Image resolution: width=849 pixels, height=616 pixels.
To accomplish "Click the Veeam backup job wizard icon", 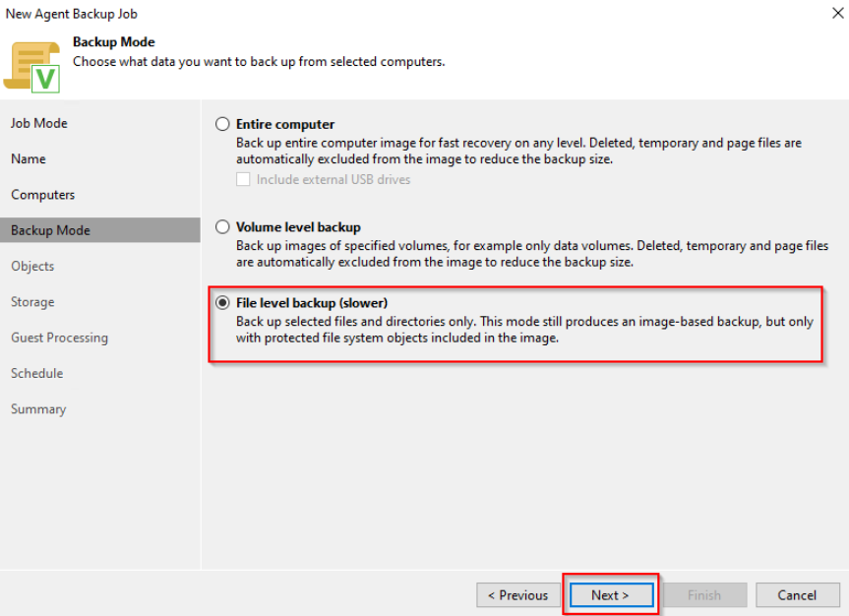I will point(32,66).
